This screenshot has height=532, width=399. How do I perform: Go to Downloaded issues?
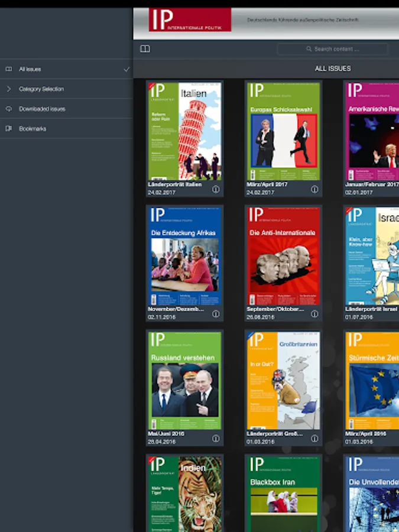click(66, 109)
